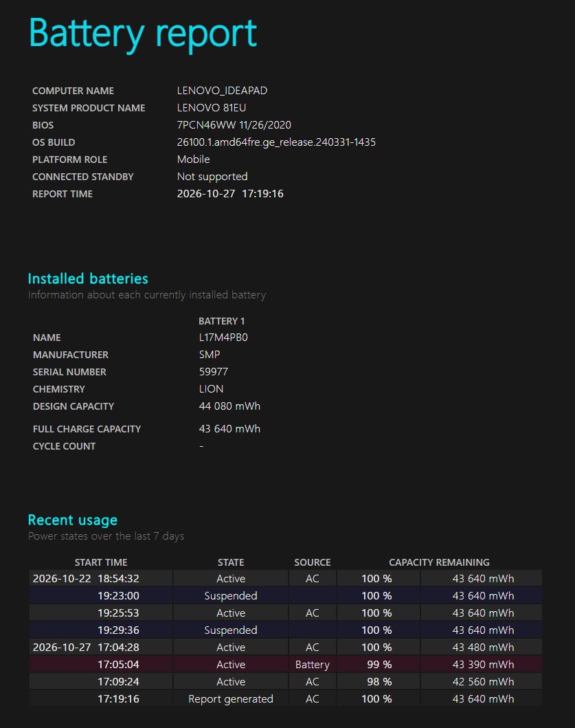Viewport: 575px width, 728px height.
Task: Click the "CONNECTED STANDBY" label
Action: click(x=82, y=177)
